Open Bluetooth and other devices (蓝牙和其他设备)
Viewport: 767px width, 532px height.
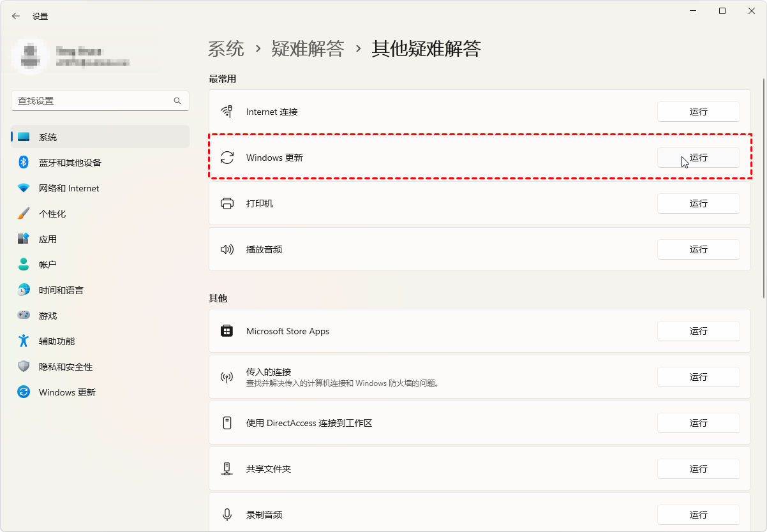click(x=70, y=163)
